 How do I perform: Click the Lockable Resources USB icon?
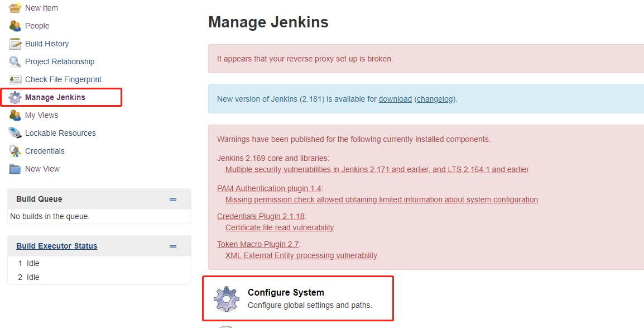15,133
